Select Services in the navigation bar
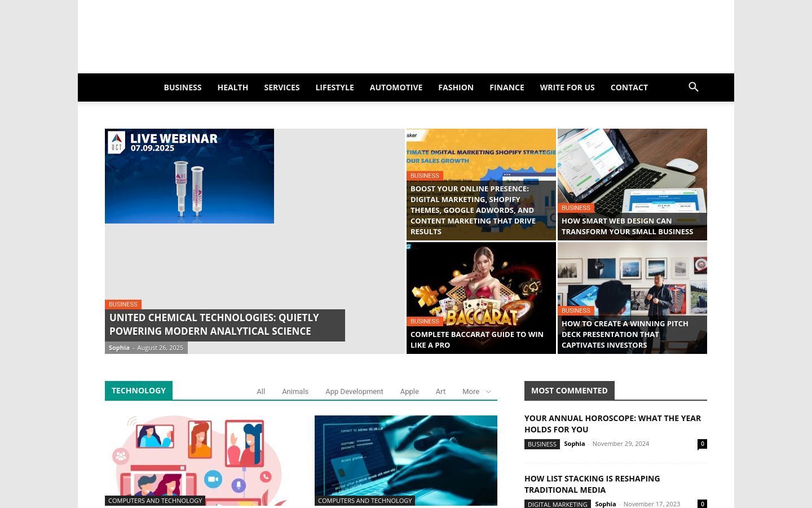This screenshot has width=812, height=508. pos(282,87)
